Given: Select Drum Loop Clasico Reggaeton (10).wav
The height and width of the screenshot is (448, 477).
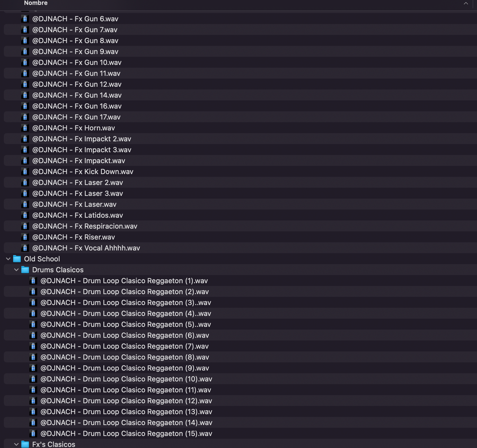Looking at the screenshot, I should (126, 379).
